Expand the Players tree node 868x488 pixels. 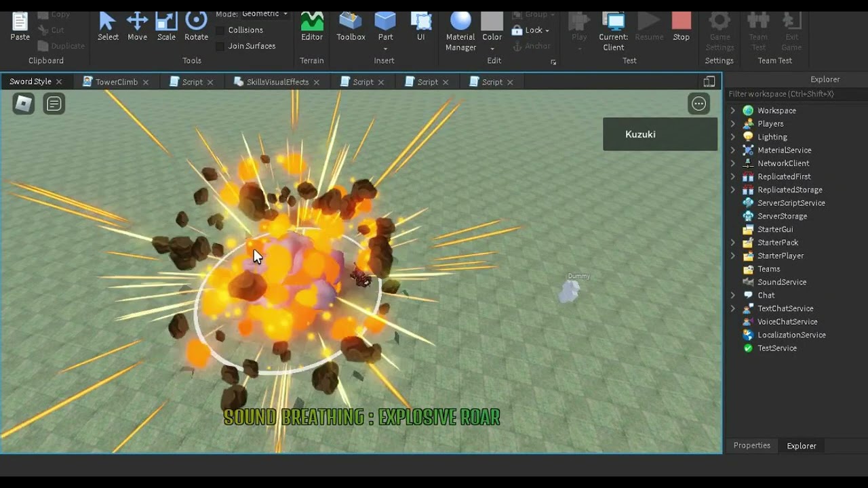pyautogui.click(x=733, y=123)
